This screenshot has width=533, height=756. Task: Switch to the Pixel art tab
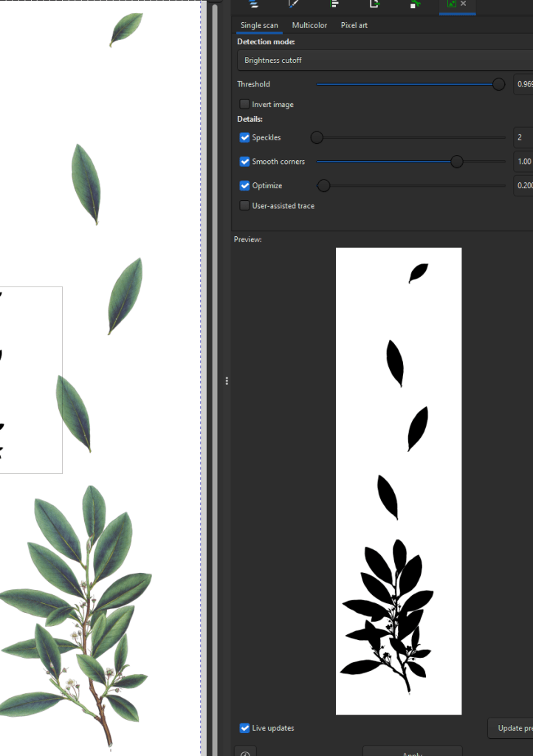point(354,25)
